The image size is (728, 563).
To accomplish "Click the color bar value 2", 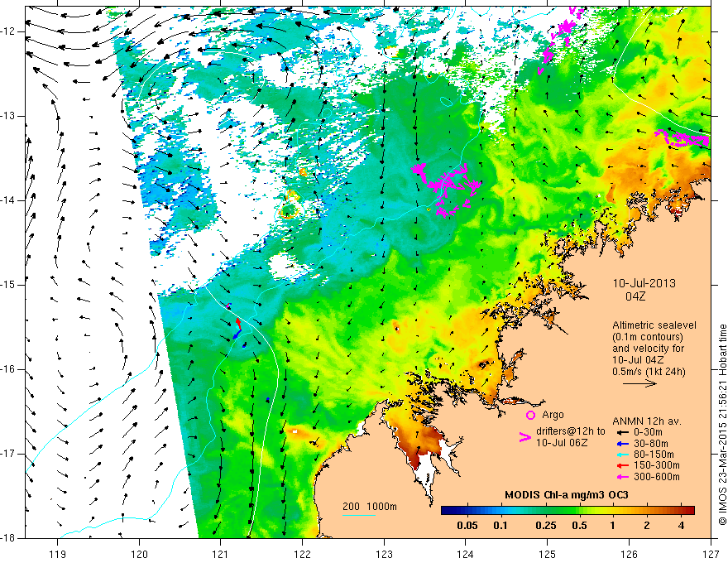I will [x=647, y=526].
